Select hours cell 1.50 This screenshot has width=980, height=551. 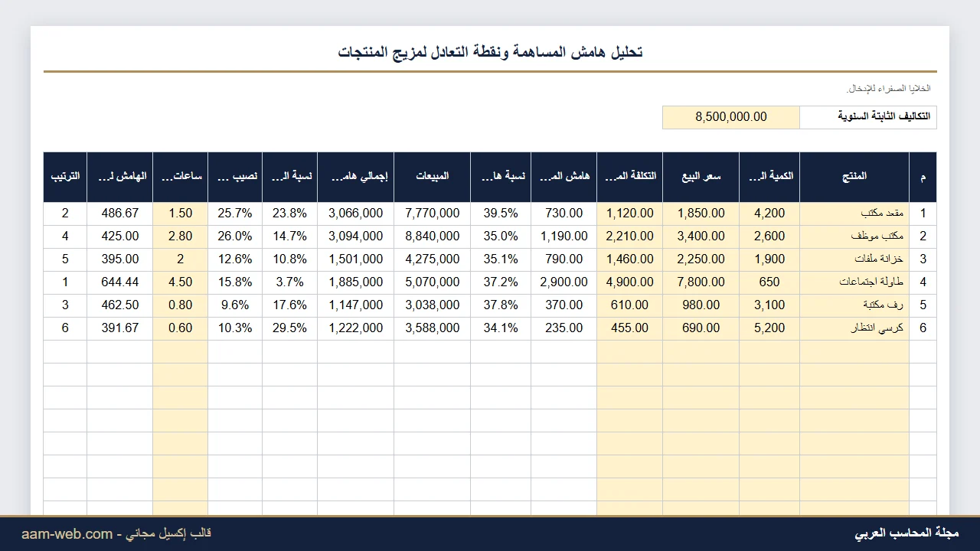pos(180,214)
